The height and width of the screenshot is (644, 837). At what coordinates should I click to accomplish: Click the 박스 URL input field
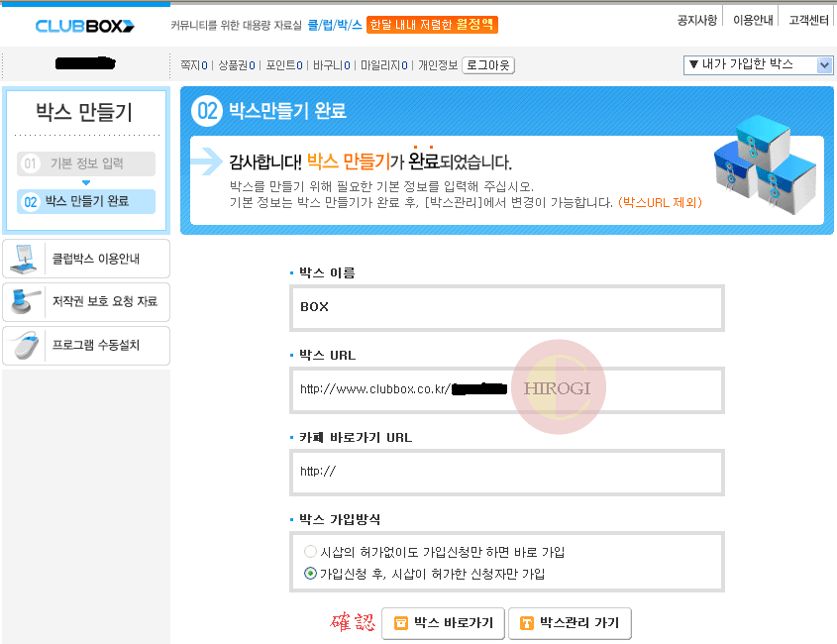507,390
